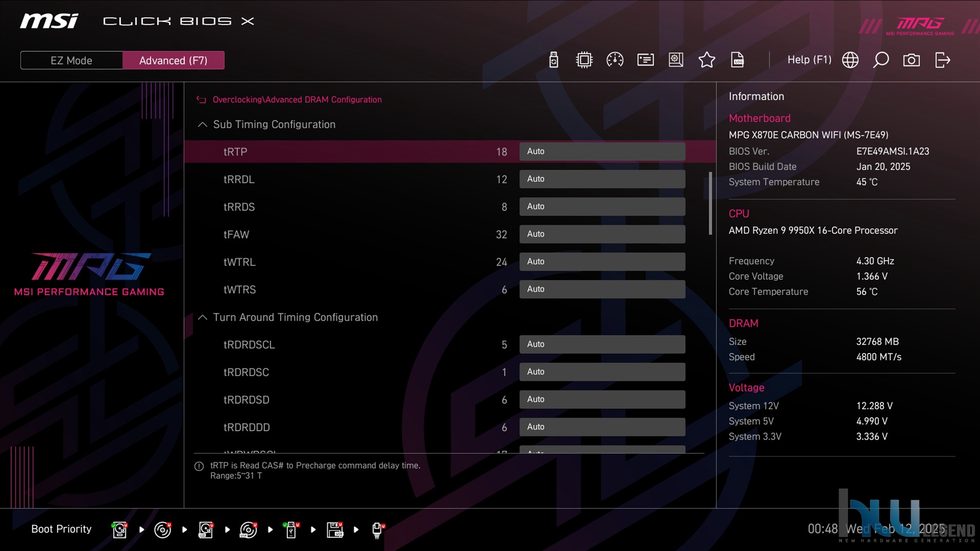This screenshot has height=551, width=980.
Task: Select the USB floppy boot device icon
Action: click(335, 529)
